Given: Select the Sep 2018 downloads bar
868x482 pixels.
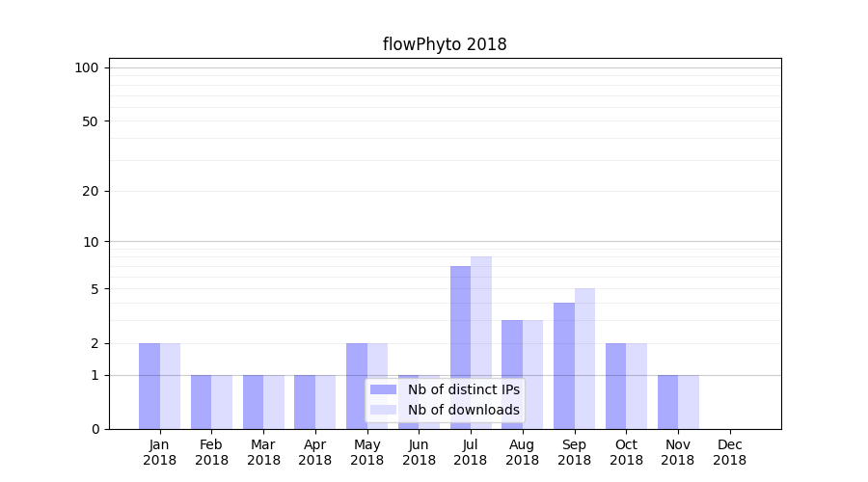Looking at the screenshot, I should [584, 357].
